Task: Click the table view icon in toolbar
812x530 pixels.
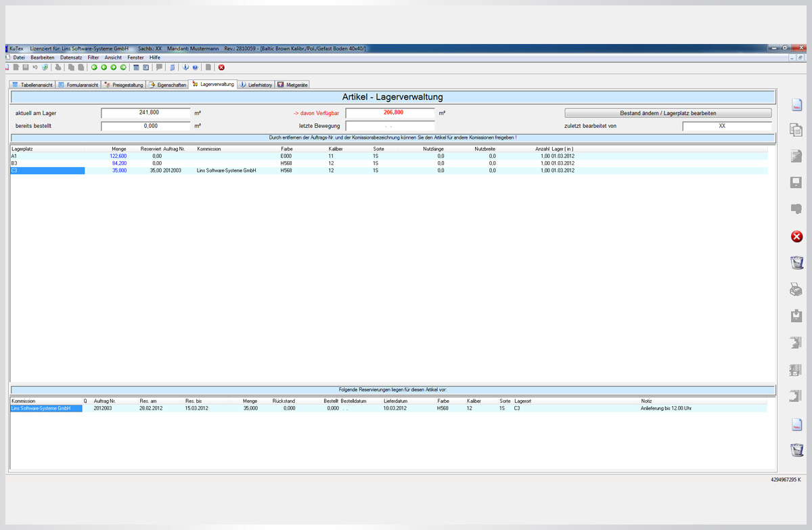Action: 136,67
